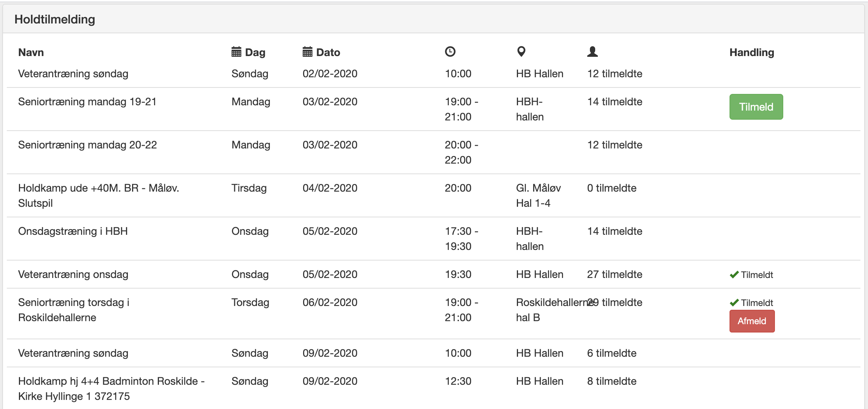This screenshot has height=409, width=868.
Task: Click green checkmark for Seniortræning torsdag
Action: (734, 303)
